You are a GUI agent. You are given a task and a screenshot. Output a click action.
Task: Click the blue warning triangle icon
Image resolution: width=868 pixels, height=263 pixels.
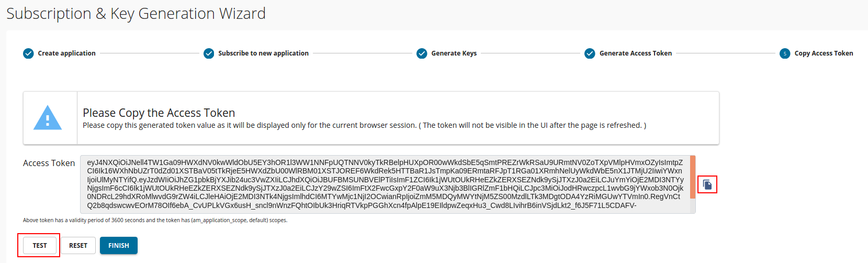(x=48, y=118)
